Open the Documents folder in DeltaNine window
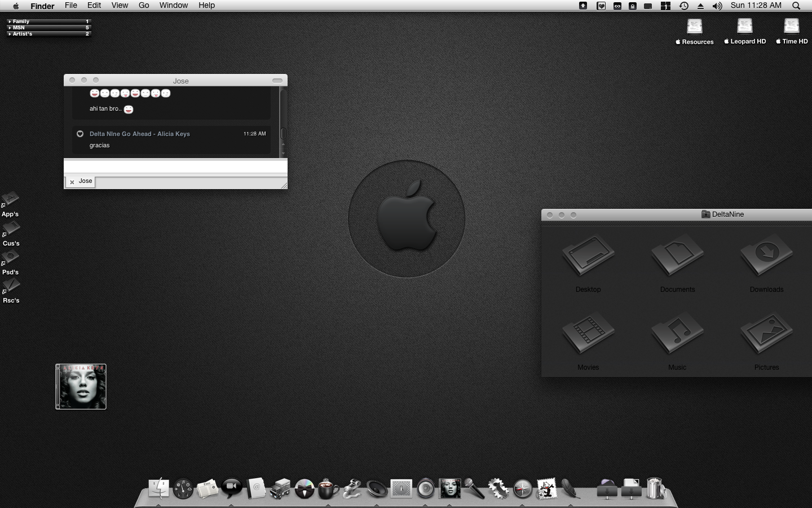The image size is (812, 508). (677, 263)
